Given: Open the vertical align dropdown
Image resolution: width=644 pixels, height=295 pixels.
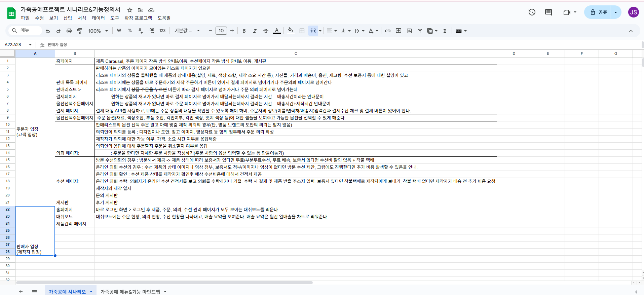Looking at the screenshot, I should [346, 31].
